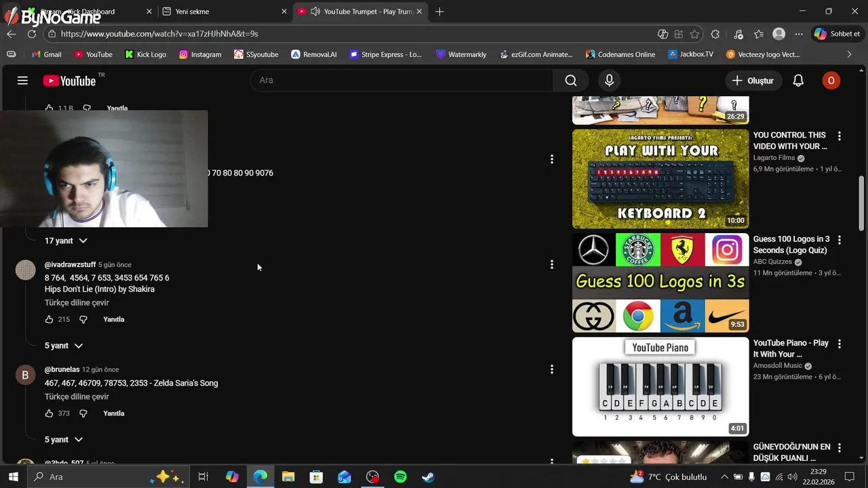868x488 pixels.
Task: Open Play With Your Keyboard 2 thumbnail
Action: tap(660, 179)
